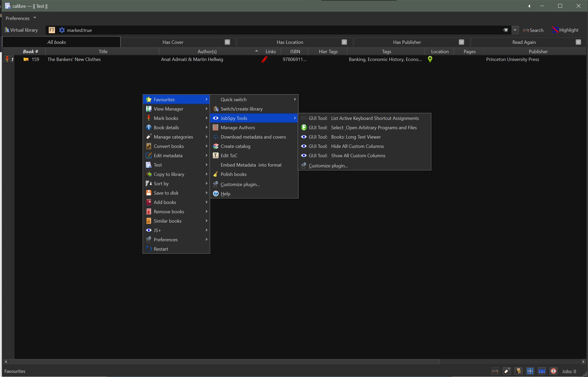The height and width of the screenshot is (377, 588).
Task: Click the Help question mark icon
Action: (216, 194)
